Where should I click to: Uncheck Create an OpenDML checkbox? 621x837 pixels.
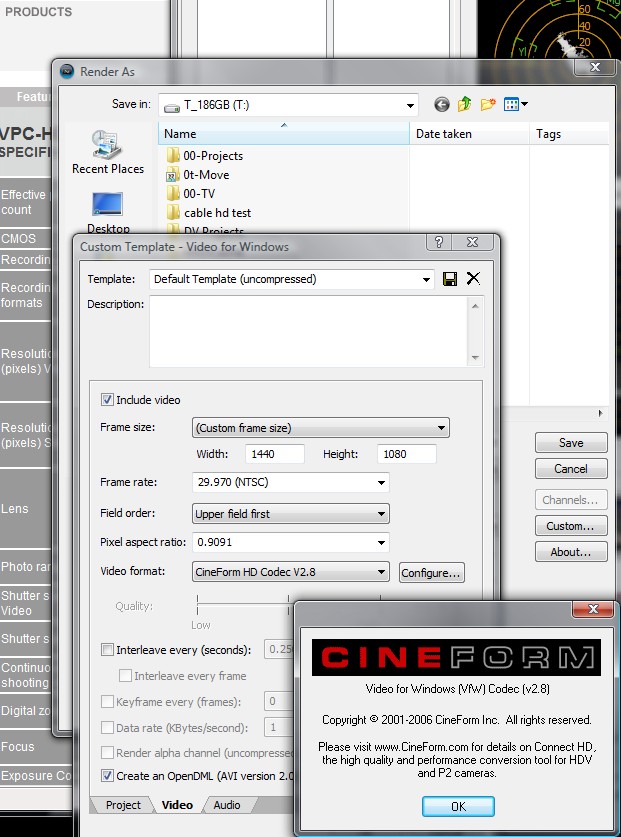click(107, 776)
